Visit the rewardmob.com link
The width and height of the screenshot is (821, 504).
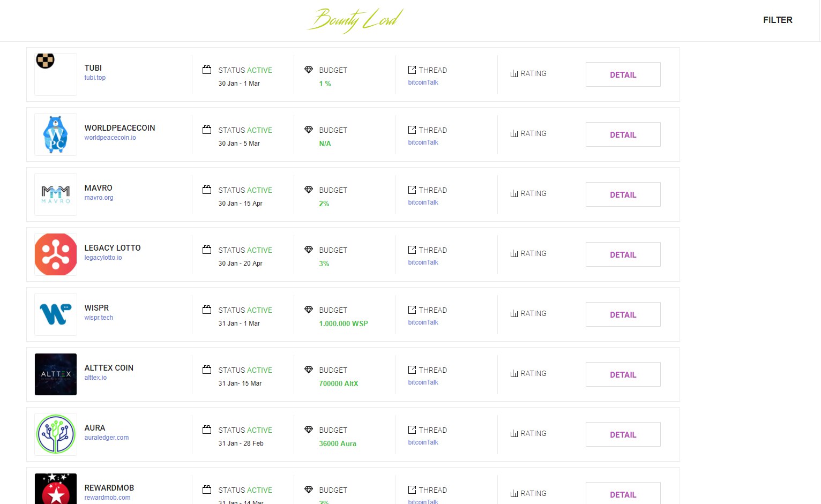(107, 498)
